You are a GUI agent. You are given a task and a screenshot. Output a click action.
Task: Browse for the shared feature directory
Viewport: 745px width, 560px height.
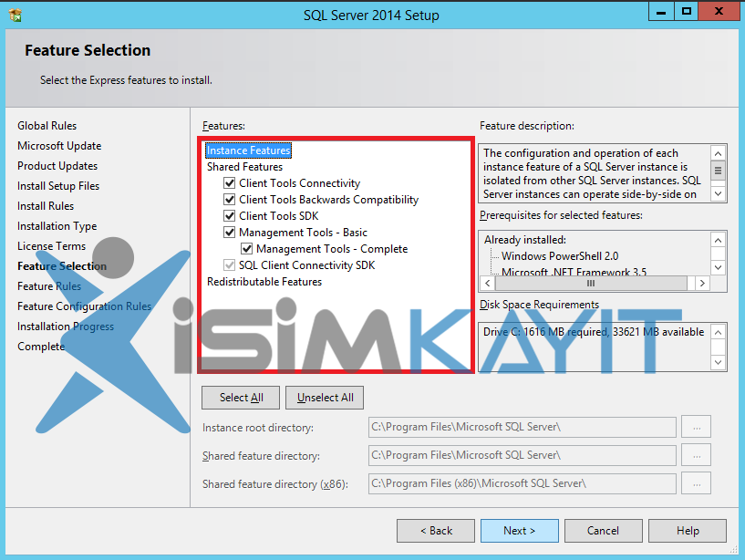coord(696,455)
